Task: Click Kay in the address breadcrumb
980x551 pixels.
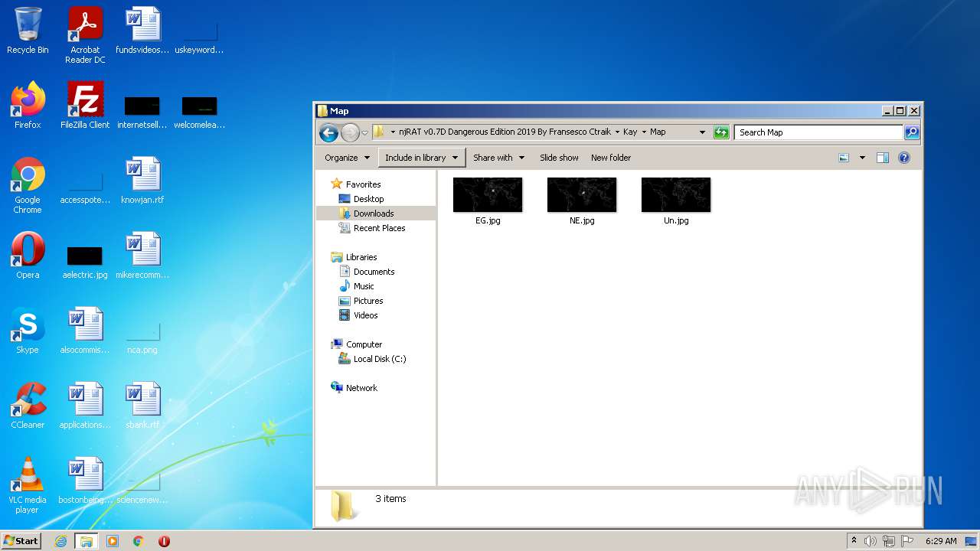Action: 630,132
